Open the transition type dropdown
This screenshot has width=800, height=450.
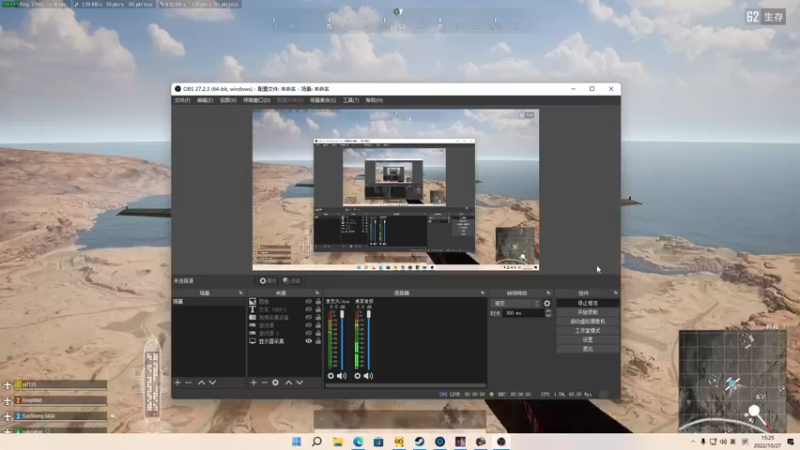[515, 303]
